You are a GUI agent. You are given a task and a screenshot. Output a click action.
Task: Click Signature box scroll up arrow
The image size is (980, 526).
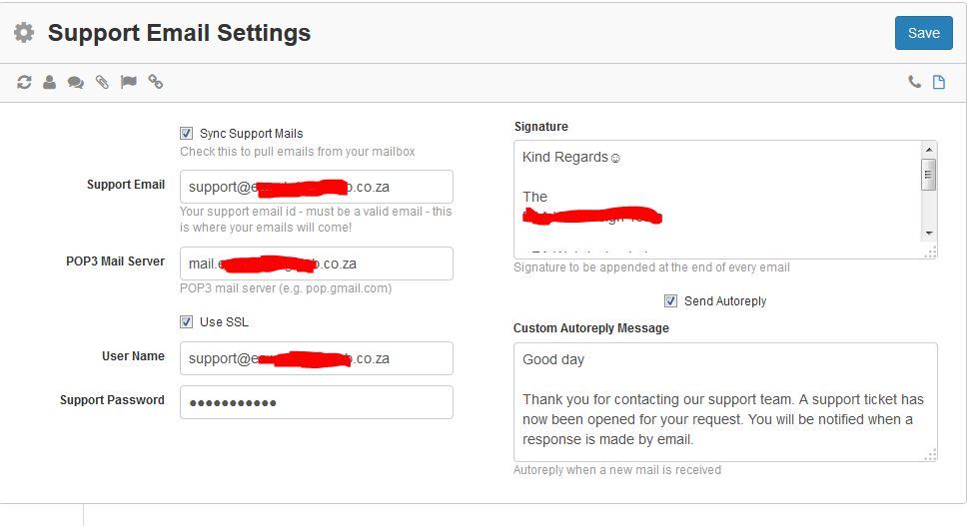pos(929,150)
